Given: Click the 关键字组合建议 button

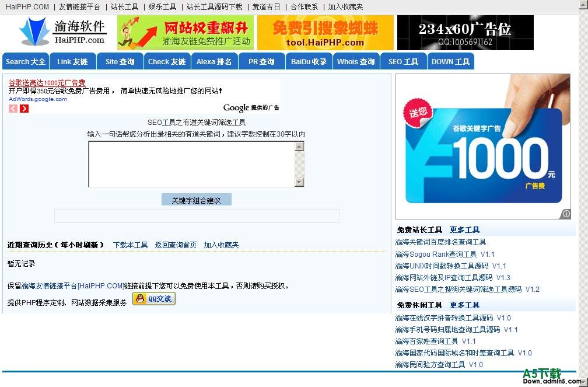Looking at the screenshot, I should (197, 200).
